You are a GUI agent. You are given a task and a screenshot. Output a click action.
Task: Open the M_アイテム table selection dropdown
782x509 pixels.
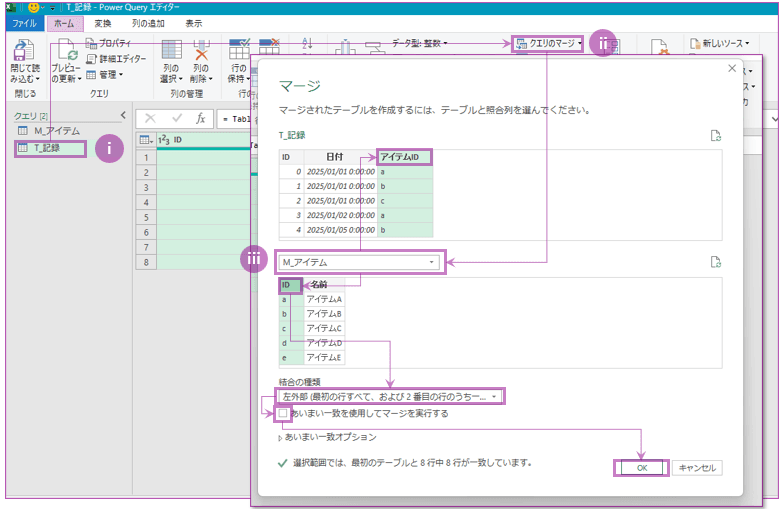pyautogui.click(x=359, y=262)
